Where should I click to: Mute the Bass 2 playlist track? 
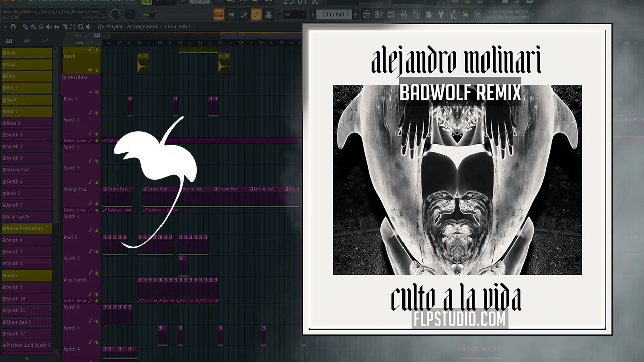click(97, 251)
